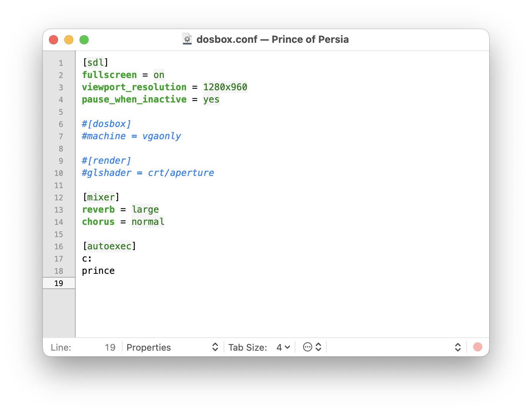The image size is (532, 413).
Task: Click the window title text
Action: (x=272, y=39)
